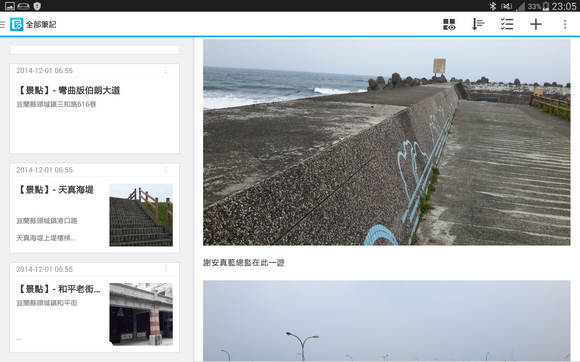Viewport: 580px width, 362px height.
Task: Select the 全部筆記 title
Action: pos(41,24)
